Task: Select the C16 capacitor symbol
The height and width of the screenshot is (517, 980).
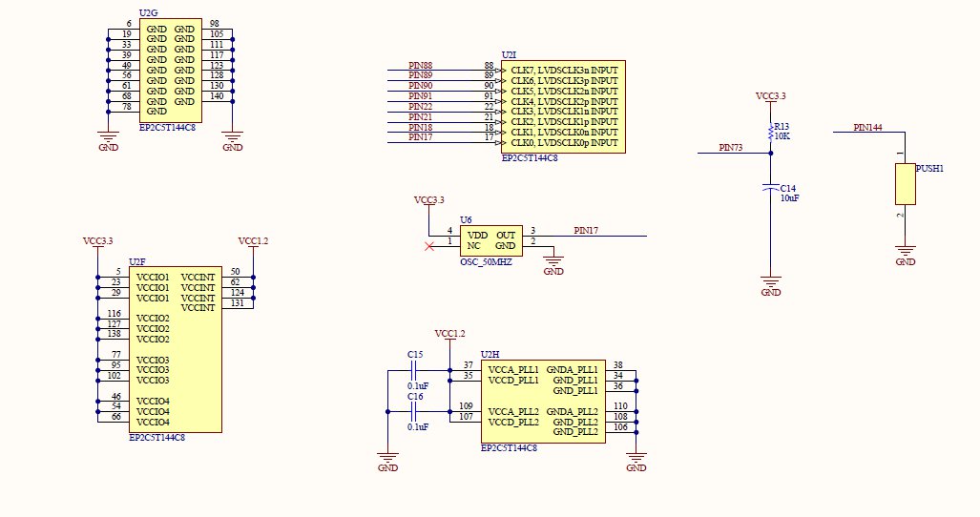Action: click(x=414, y=411)
